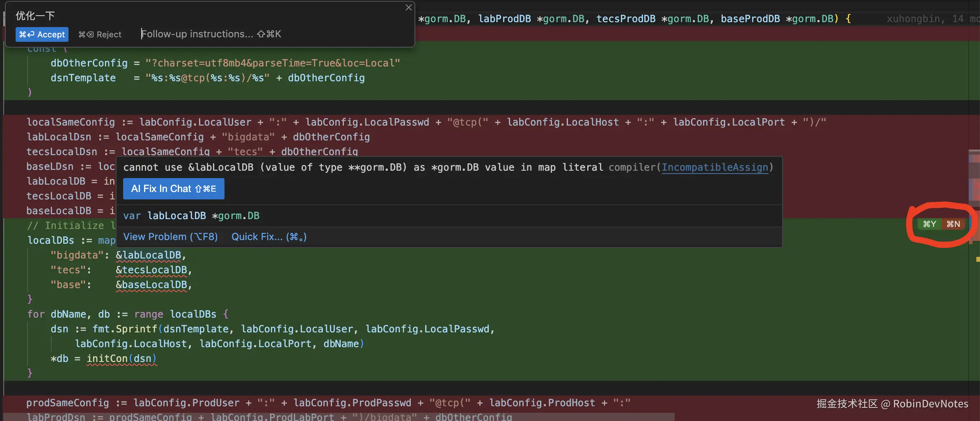Screen dimensions: 980x421
Task: Reject this diff hunk with ⌘N
Action: (x=953, y=224)
